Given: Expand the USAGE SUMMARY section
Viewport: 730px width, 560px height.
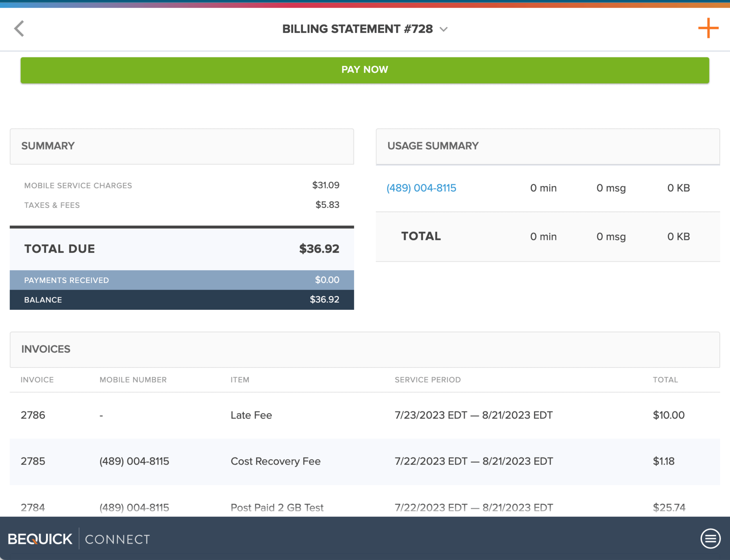Looking at the screenshot, I should click(x=432, y=146).
